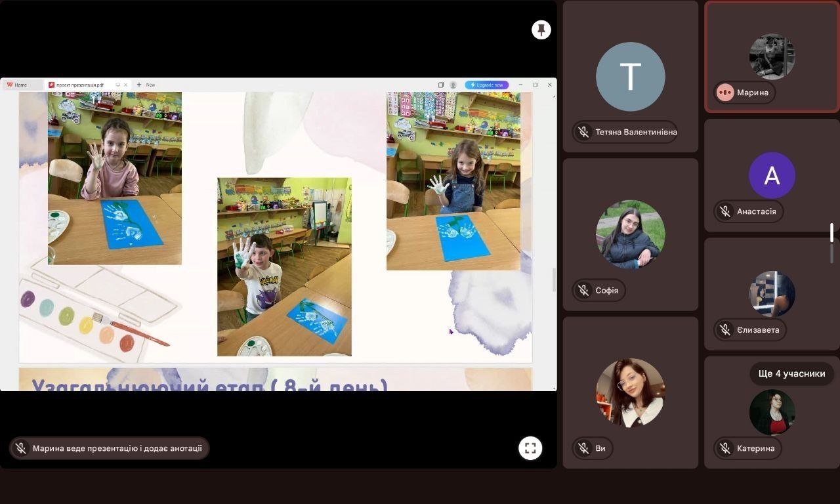
Task: Select the 'проєкт презентація.pdf' tab
Action: click(79, 85)
